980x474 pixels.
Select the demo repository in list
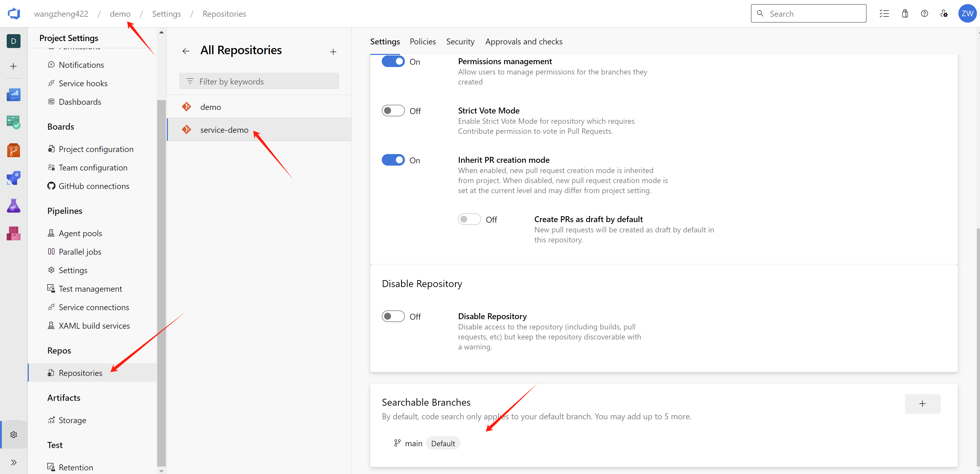[x=210, y=107]
